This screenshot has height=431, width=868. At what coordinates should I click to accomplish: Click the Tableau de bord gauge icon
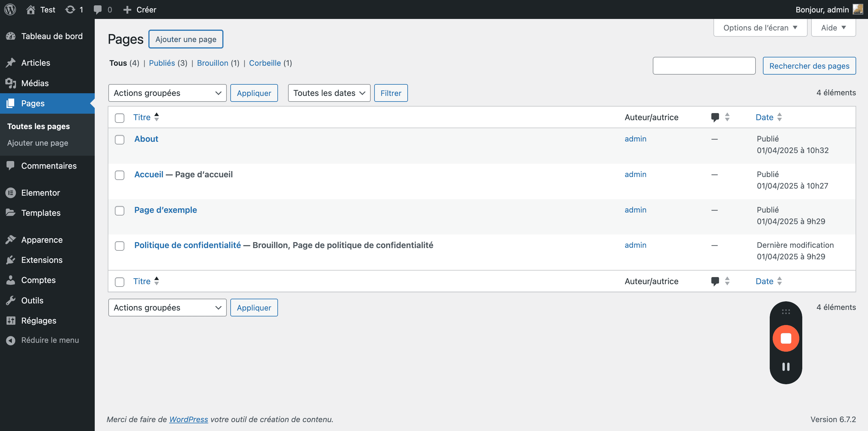[x=11, y=36]
